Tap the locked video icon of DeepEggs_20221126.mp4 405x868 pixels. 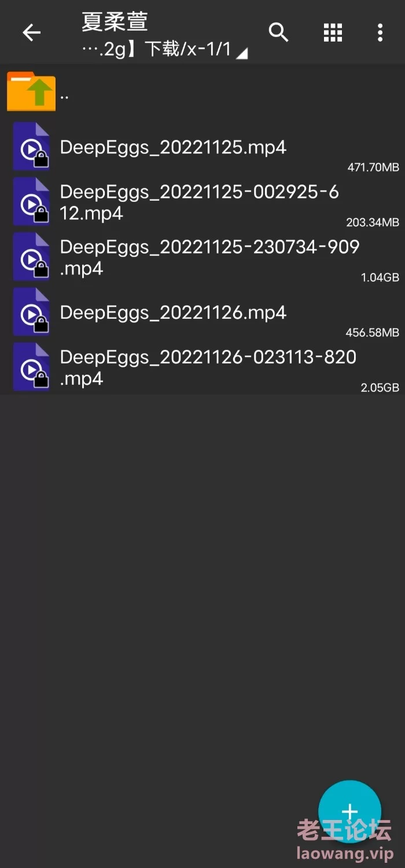(x=31, y=312)
